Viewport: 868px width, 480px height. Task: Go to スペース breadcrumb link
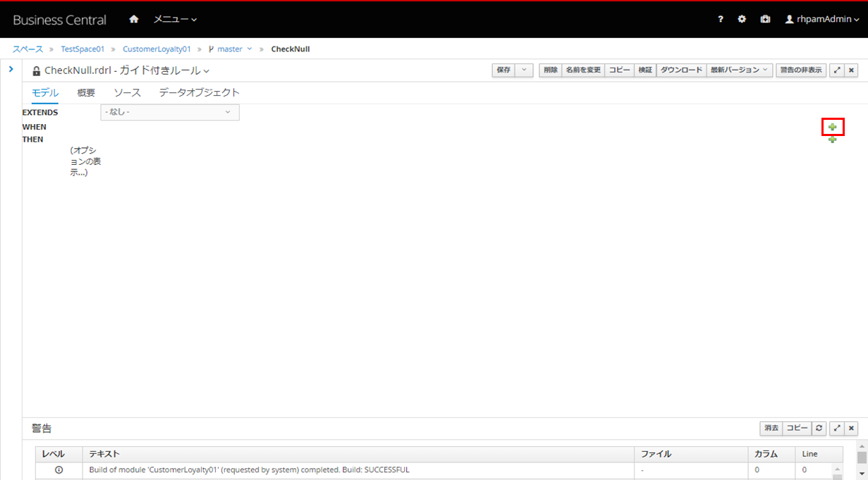click(27, 49)
